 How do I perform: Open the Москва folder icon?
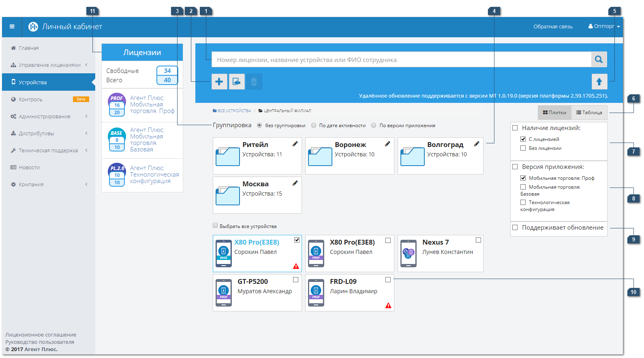click(228, 196)
